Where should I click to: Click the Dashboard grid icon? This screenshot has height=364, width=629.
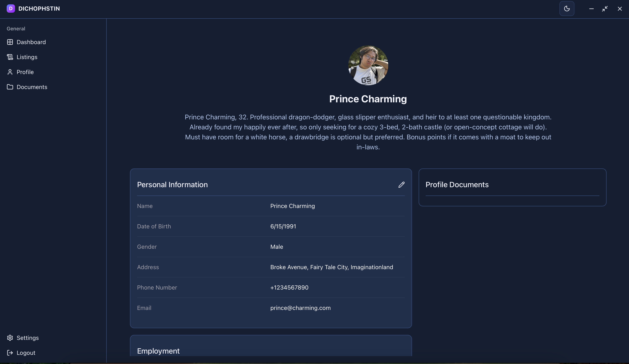click(x=10, y=42)
